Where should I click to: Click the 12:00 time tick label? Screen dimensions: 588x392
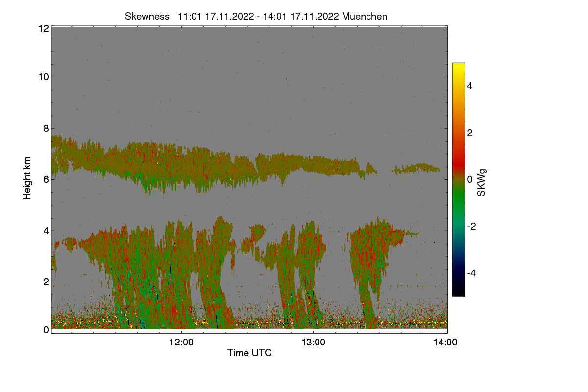[182, 343]
